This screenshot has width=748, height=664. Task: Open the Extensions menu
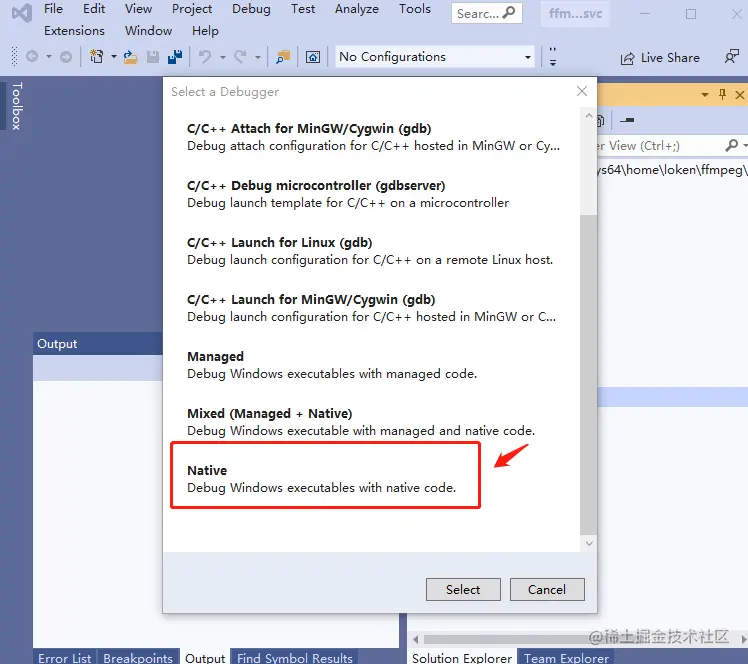[x=74, y=31]
